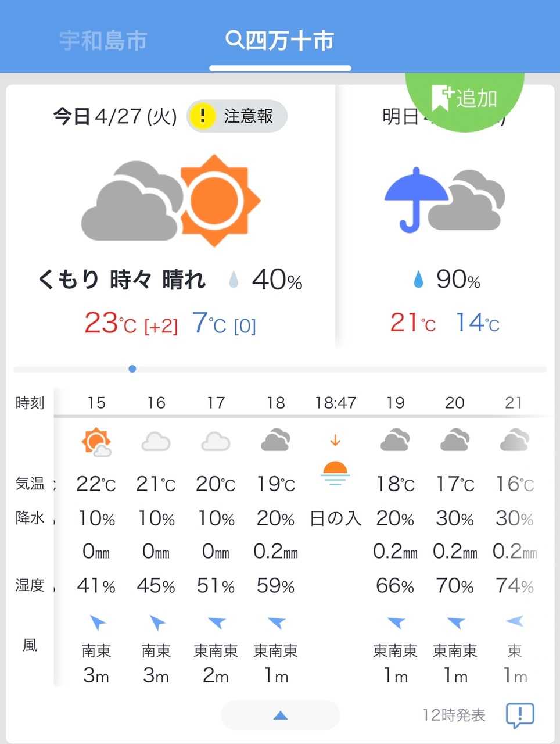Click tomorrow's umbrella and cloud icon
This screenshot has width=560, height=744.
click(x=444, y=201)
